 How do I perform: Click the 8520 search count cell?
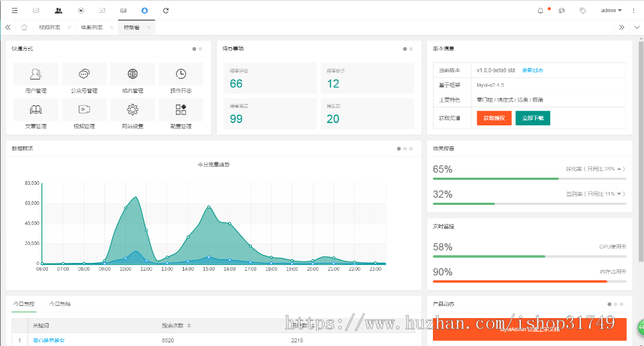168,340
